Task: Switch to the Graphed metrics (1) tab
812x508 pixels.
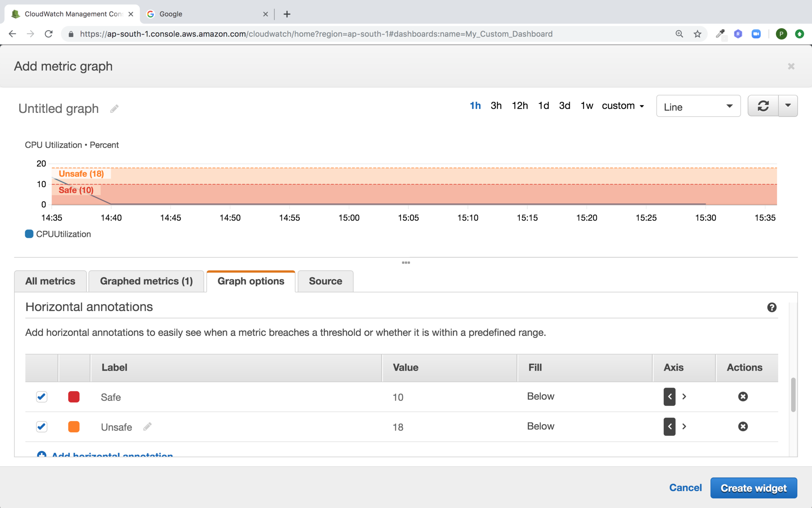Action: pos(146,281)
